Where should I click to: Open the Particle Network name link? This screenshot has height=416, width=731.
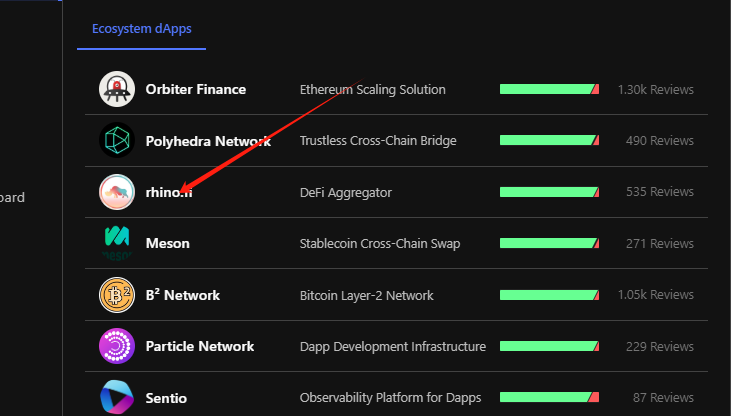[x=200, y=346]
